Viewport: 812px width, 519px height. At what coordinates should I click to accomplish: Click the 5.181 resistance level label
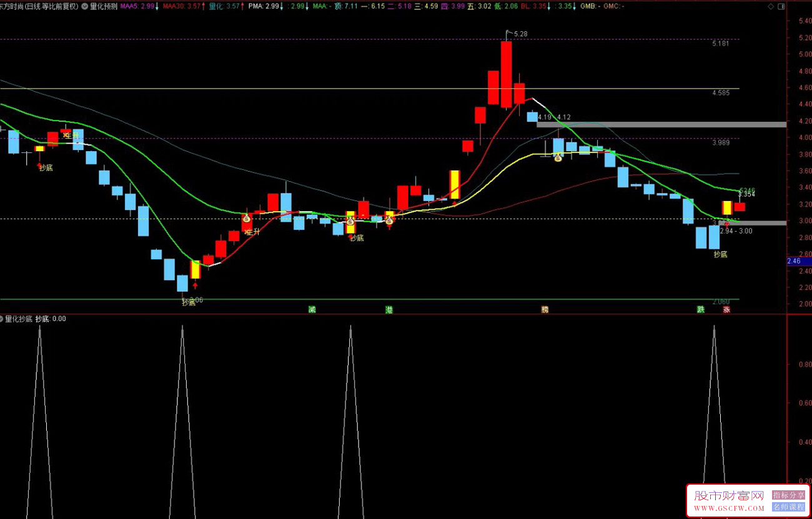point(720,44)
